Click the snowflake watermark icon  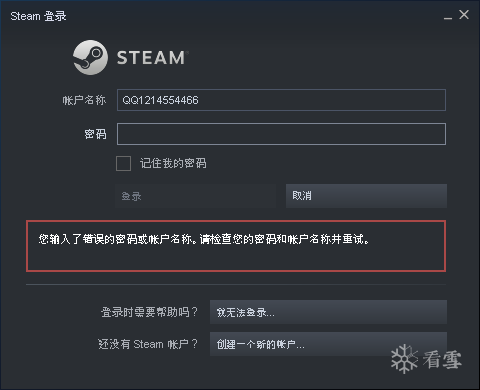pyautogui.click(x=404, y=359)
